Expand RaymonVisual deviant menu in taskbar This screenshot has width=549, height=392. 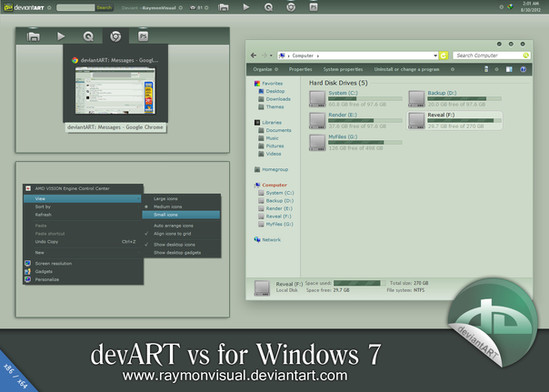181,8
